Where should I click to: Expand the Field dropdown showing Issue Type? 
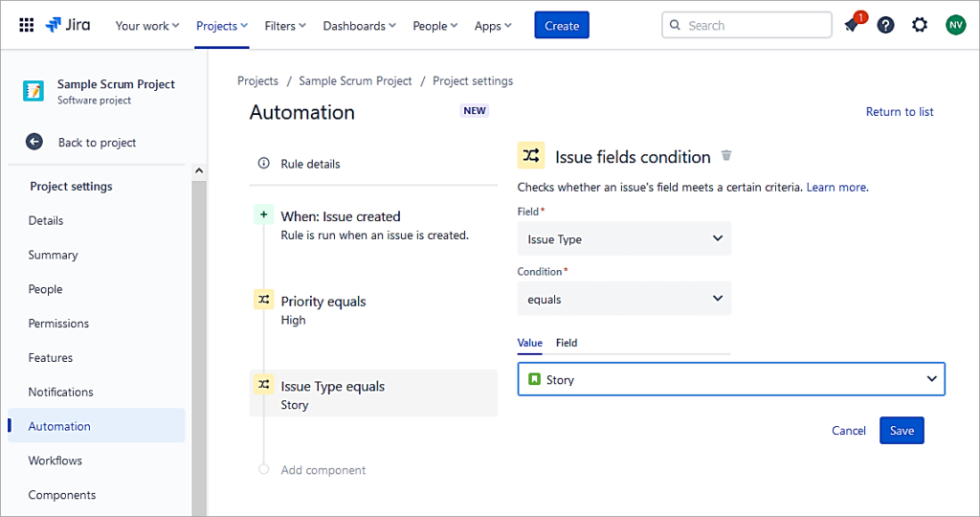click(624, 239)
